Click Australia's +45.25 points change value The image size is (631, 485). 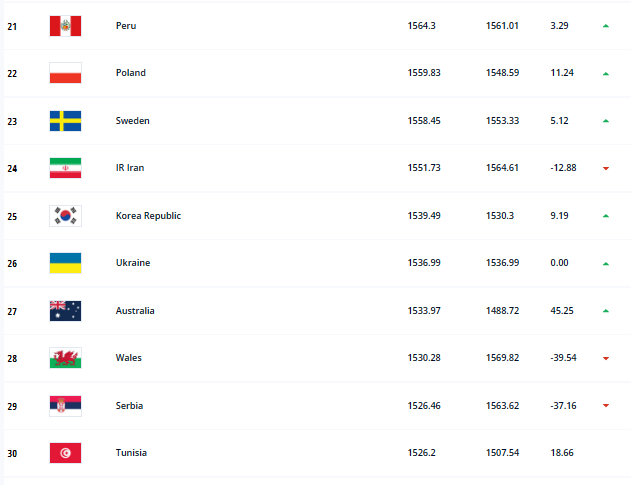coord(562,311)
